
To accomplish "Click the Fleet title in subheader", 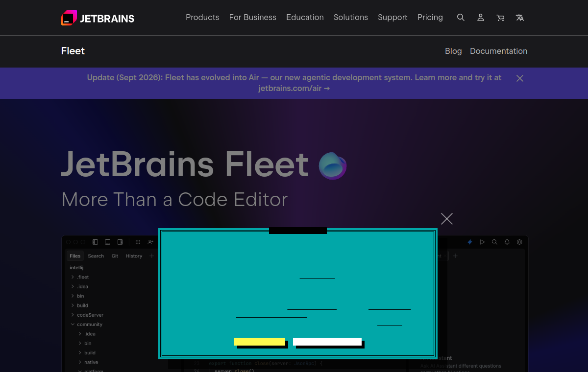I will 73,51.
